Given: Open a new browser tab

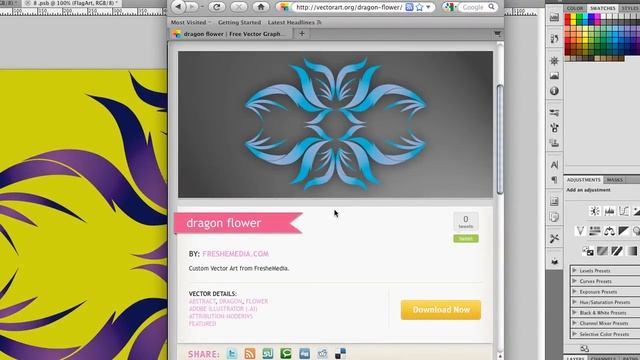Looking at the screenshot, I should pos(302,34).
